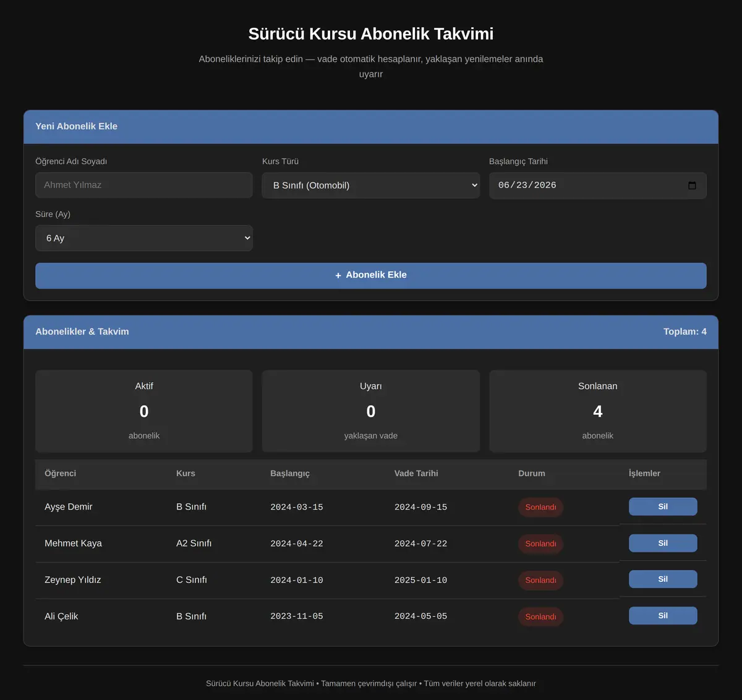742x700 pixels.
Task: Click the A2 Sınıfı course cell
Action: pos(194,544)
